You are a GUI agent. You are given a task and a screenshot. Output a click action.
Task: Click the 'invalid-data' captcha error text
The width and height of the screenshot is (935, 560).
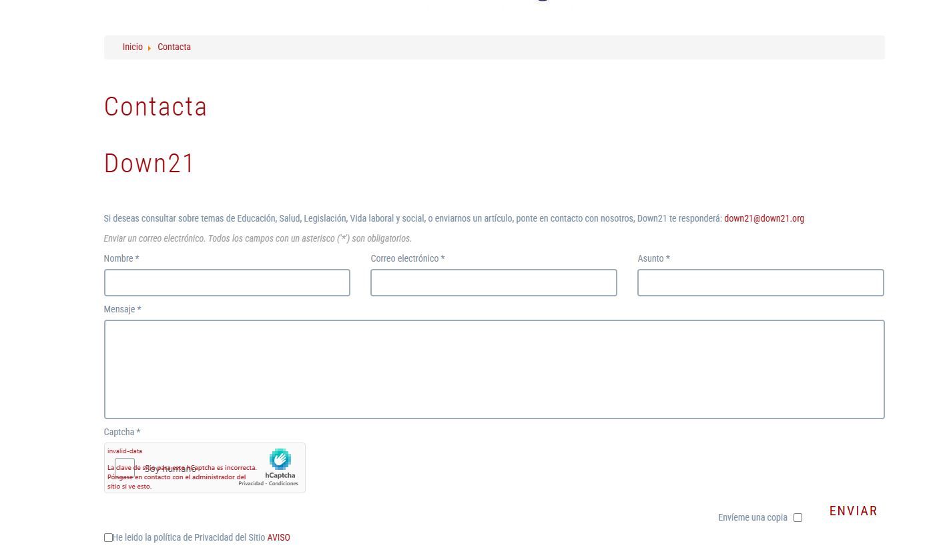pos(125,451)
